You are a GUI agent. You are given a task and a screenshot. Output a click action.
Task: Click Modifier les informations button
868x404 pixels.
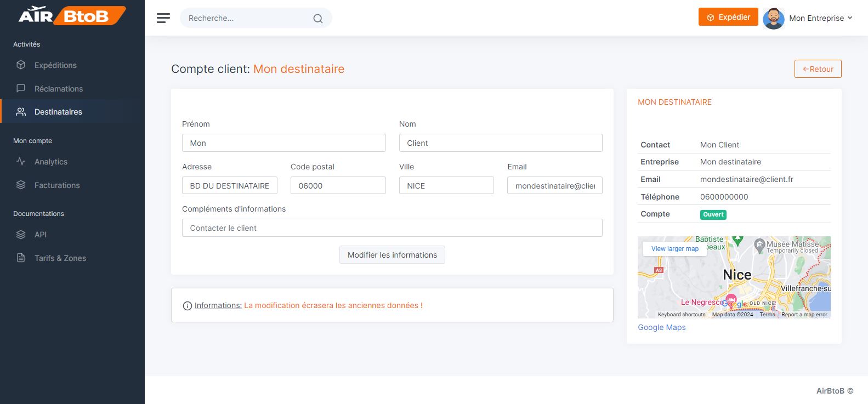pos(392,255)
